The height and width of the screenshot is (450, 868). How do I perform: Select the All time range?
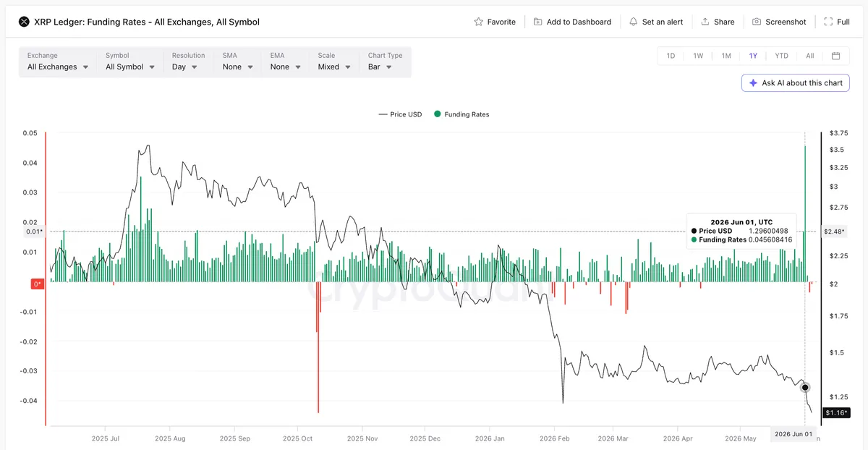pyautogui.click(x=810, y=56)
